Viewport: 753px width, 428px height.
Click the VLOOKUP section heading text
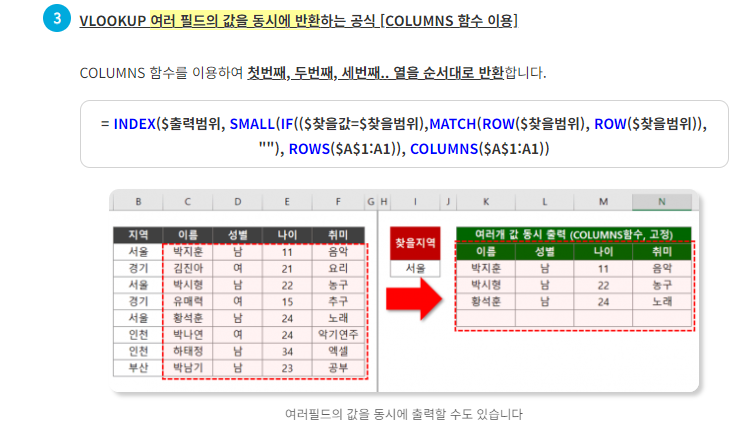pos(298,20)
